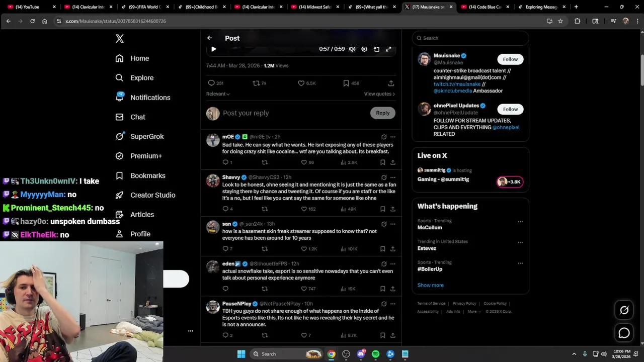The height and width of the screenshot is (362, 644).
Task: Like the main post with 6.5K likes
Action: [307, 83]
